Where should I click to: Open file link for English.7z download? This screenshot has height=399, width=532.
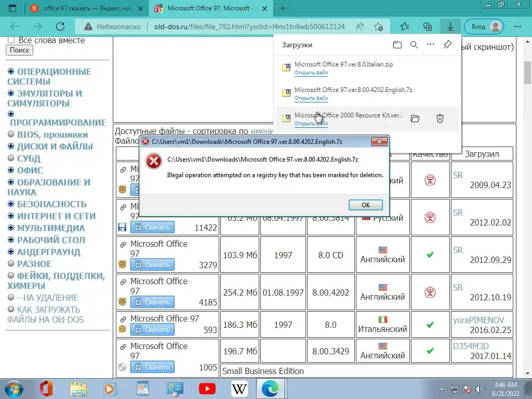311,98
